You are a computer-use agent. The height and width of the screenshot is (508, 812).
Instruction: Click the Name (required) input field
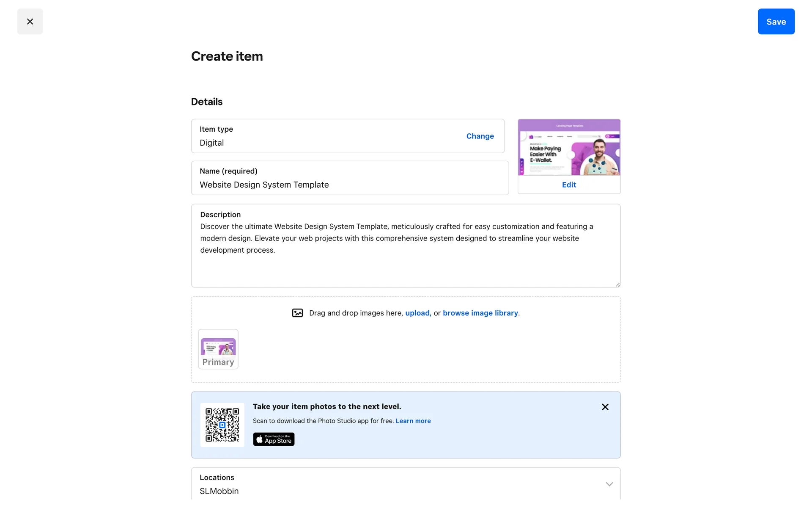tap(349, 185)
